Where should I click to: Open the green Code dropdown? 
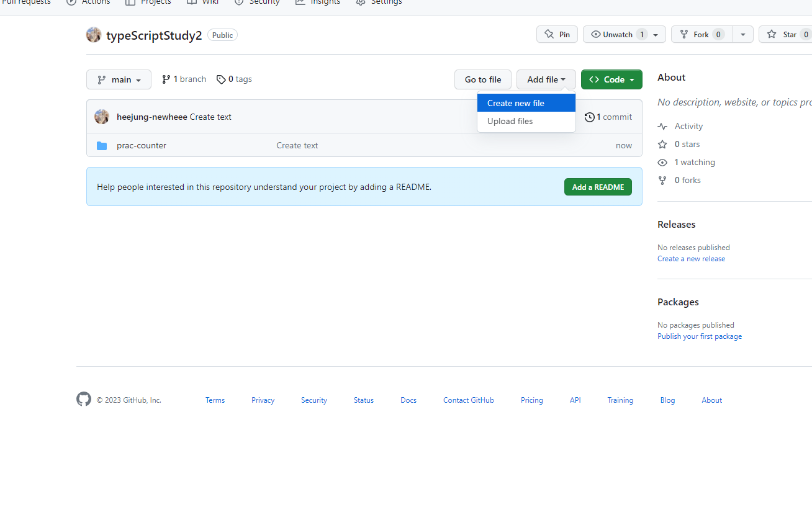[611, 79]
